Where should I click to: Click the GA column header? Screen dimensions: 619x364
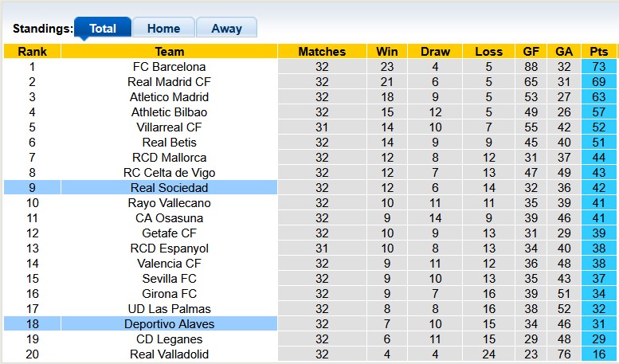point(564,52)
